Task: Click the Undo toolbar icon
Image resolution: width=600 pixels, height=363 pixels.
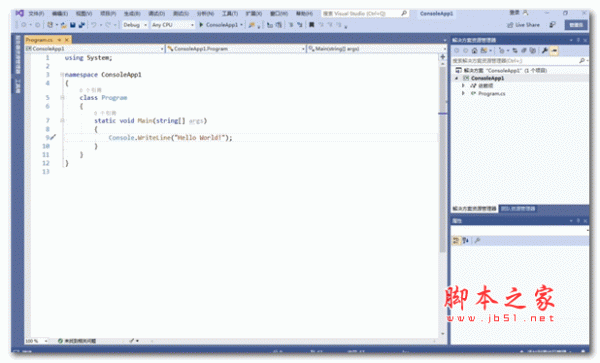Action: (94, 25)
